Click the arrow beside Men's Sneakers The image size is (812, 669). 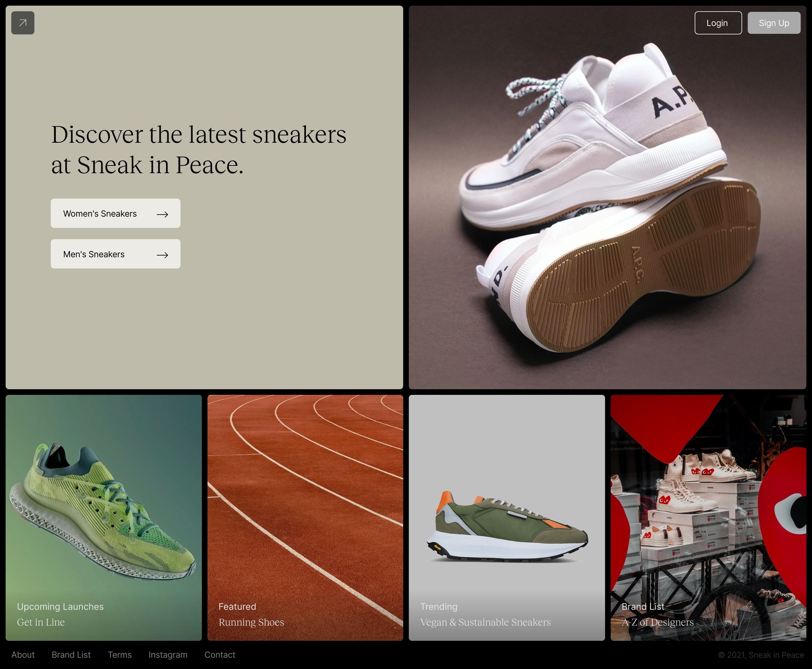[x=162, y=255]
